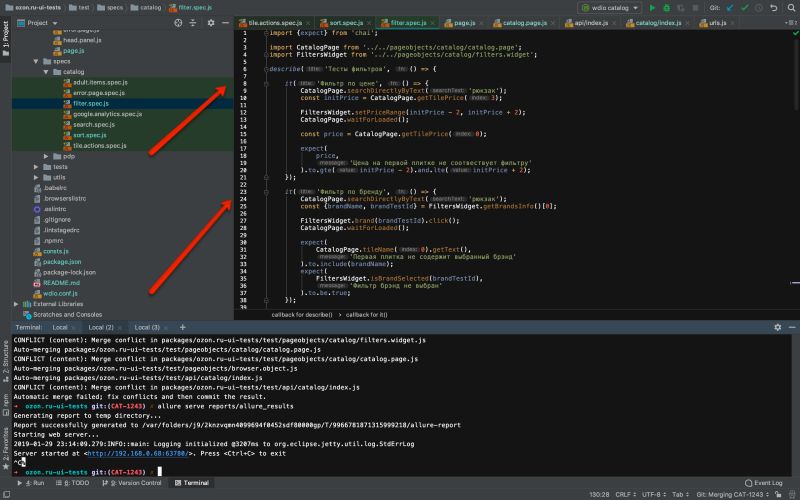
Task: Click the specs breadcrumb in navigation bar
Action: [110, 8]
